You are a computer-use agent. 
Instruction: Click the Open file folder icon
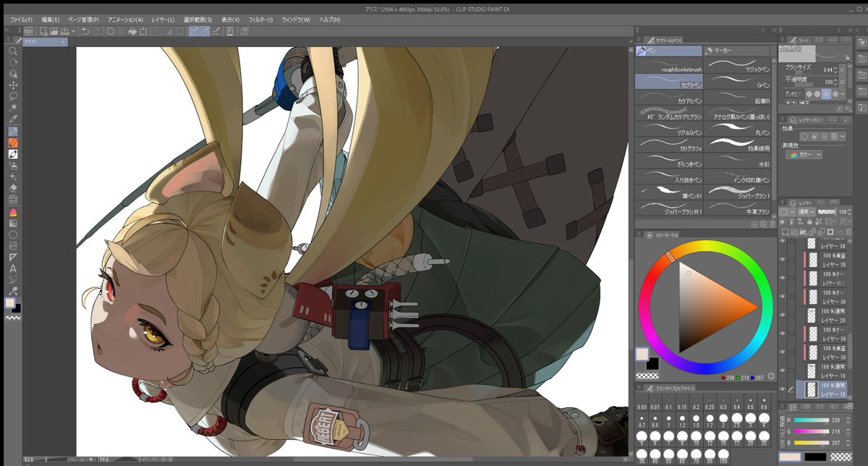(54, 31)
